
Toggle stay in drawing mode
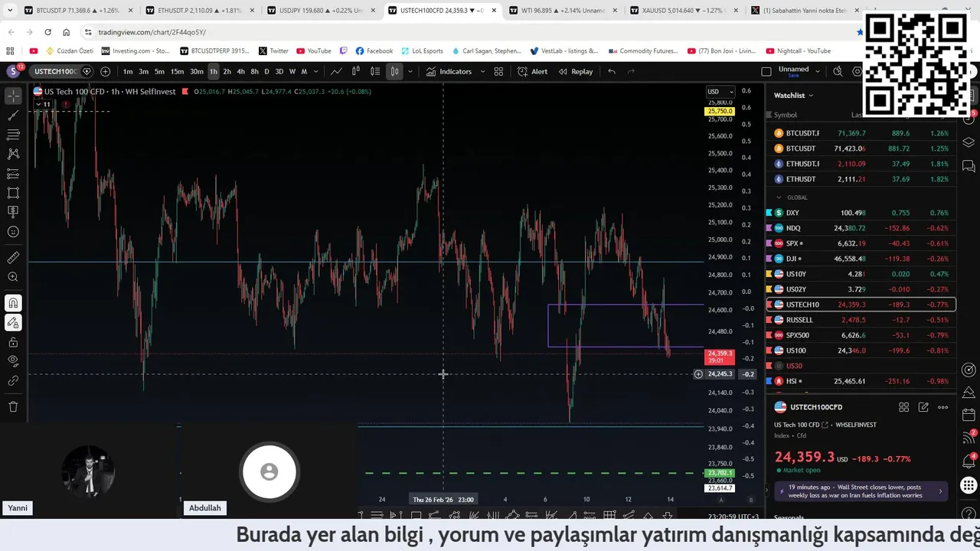click(13, 323)
